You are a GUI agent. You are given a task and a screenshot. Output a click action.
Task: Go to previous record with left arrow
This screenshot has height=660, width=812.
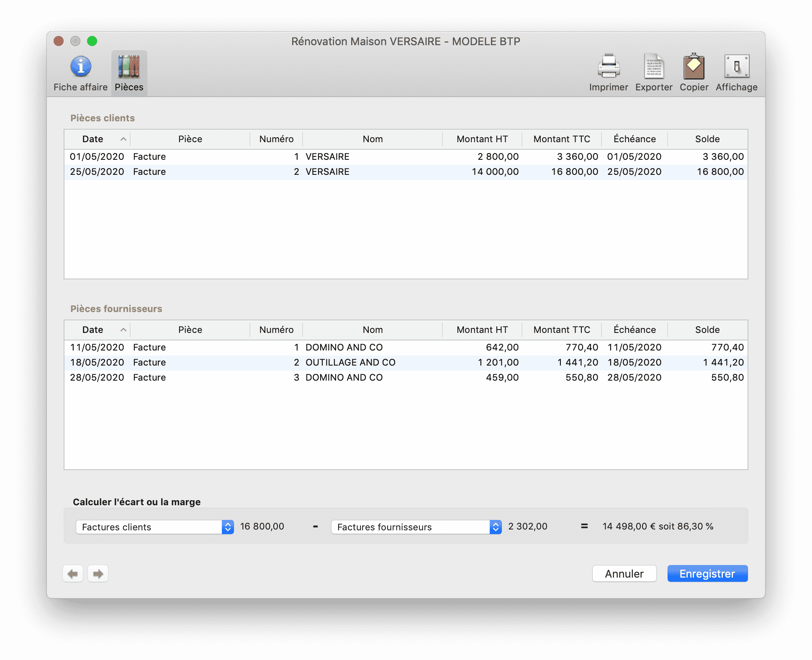73,573
